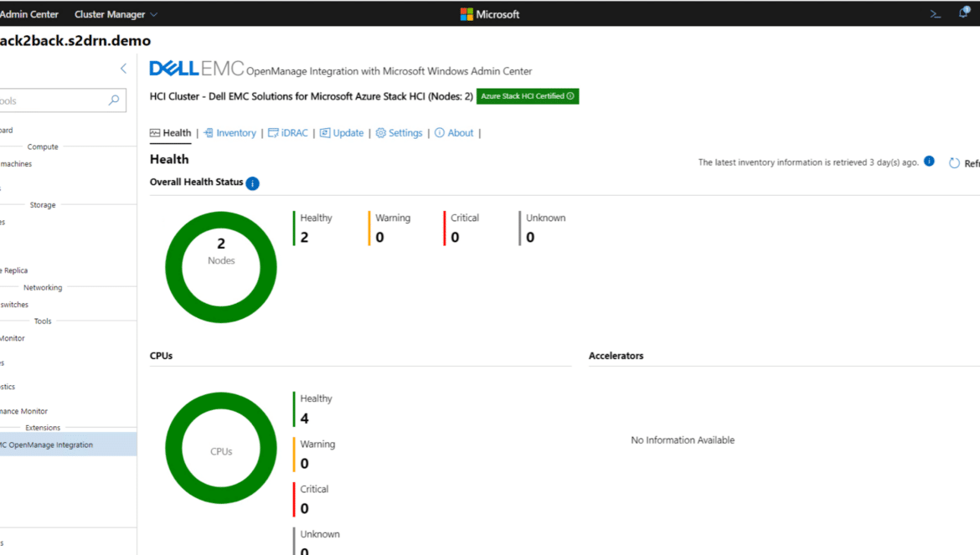Click the Azure Stack HCI Certified badge
The width and height of the screenshot is (980, 555).
pos(528,96)
